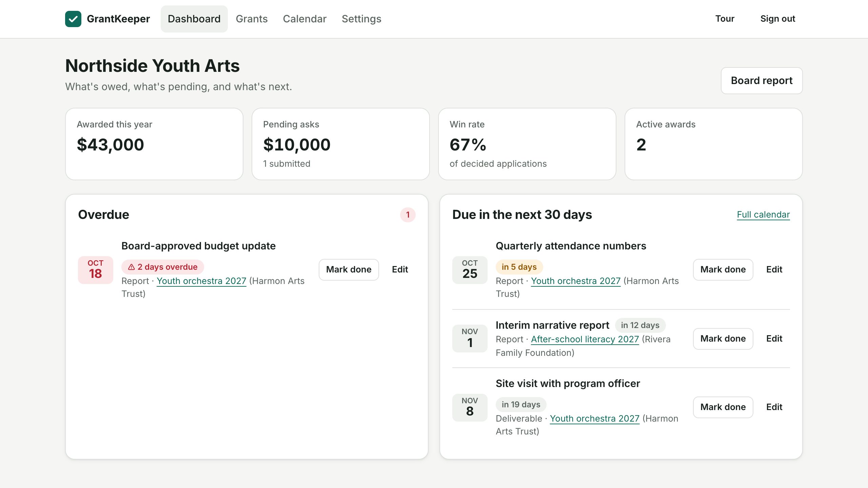The image size is (868, 488).
Task: Open Youth orchestra 2027 link under Overdue
Action: (x=201, y=281)
